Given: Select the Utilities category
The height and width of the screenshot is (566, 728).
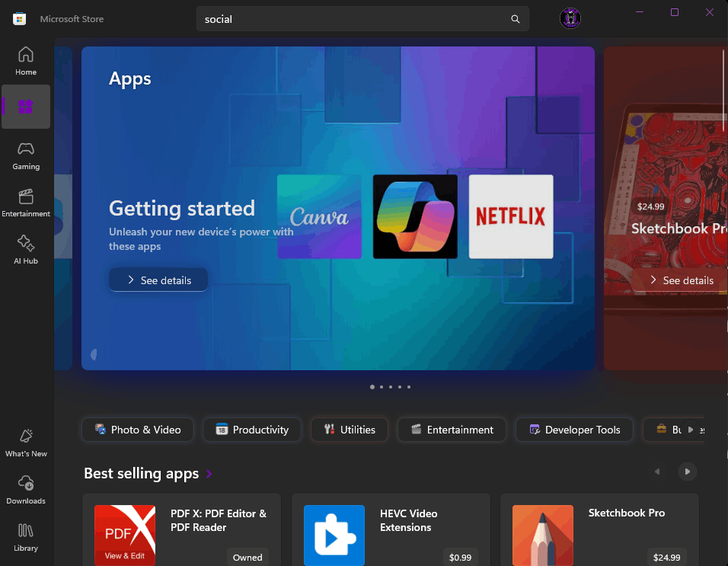Looking at the screenshot, I should click(x=349, y=430).
